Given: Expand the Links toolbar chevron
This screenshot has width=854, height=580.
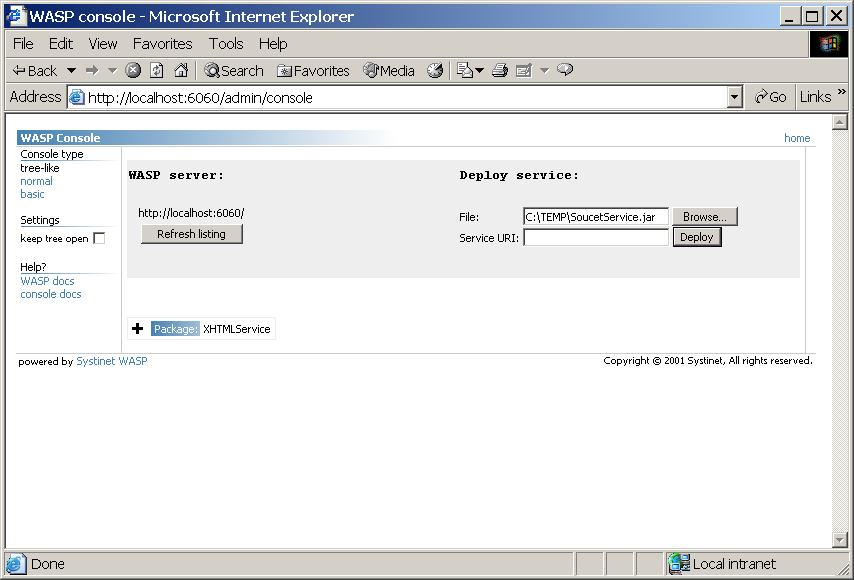Looking at the screenshot, I should coord(842,91).
